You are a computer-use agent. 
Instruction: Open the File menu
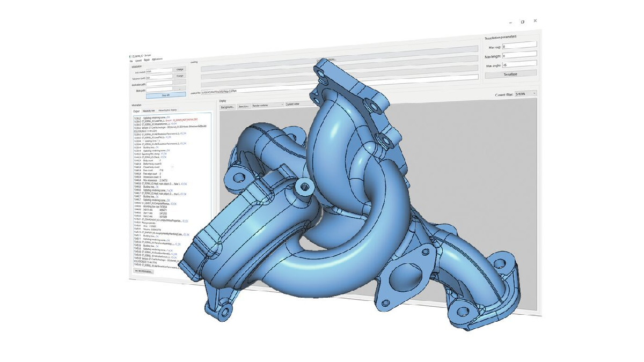click(x=131, y=61)
